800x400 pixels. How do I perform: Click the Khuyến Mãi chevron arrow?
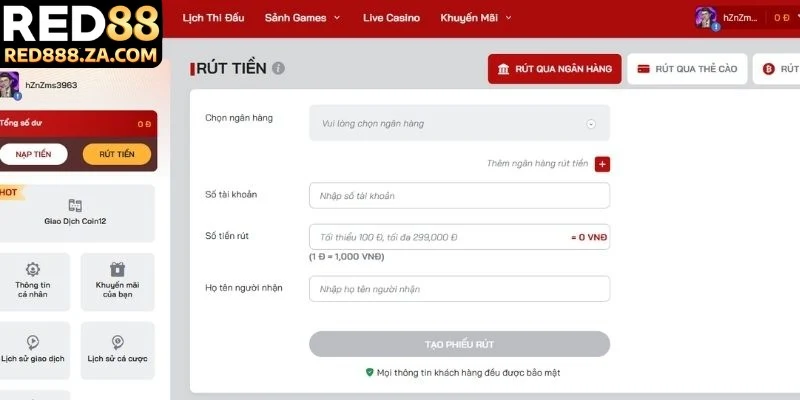click(508, 18)
